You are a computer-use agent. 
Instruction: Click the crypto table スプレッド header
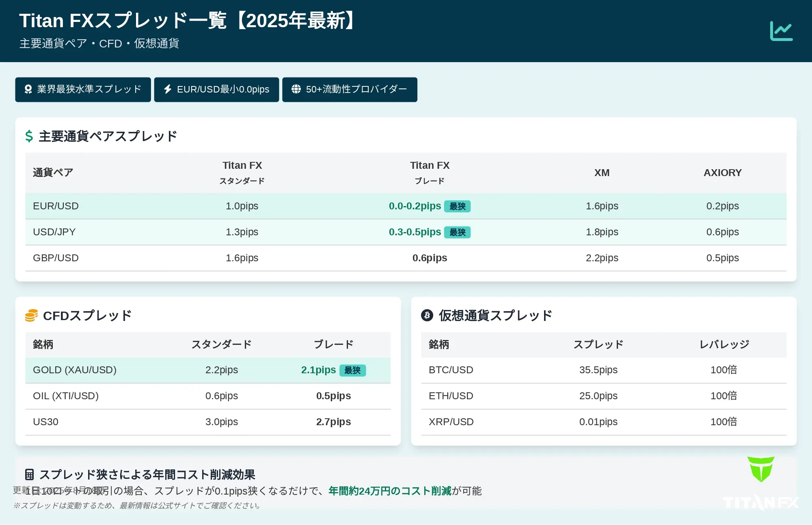598,344
